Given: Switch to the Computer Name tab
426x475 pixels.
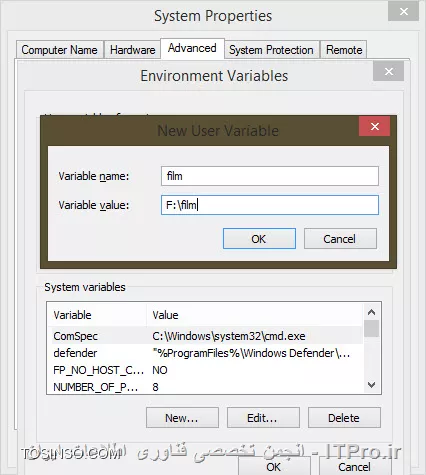Looking at the screenshot, I should click(60, 50).
